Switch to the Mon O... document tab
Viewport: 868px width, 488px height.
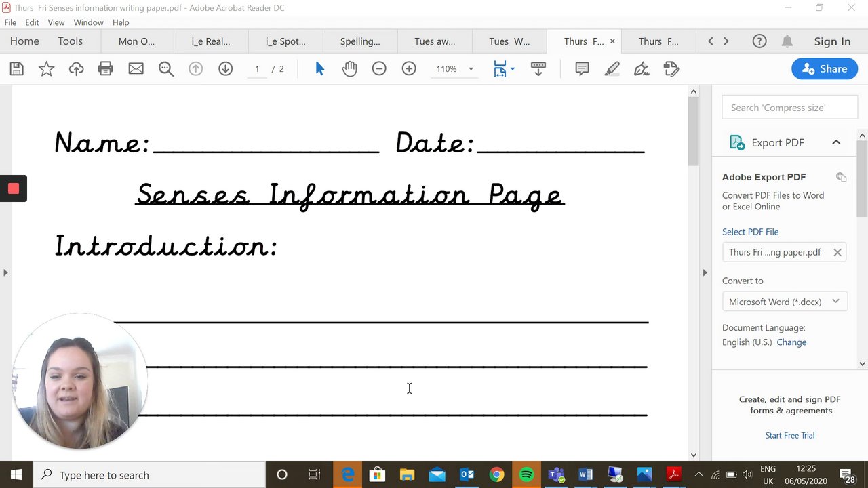coord(136,41)
